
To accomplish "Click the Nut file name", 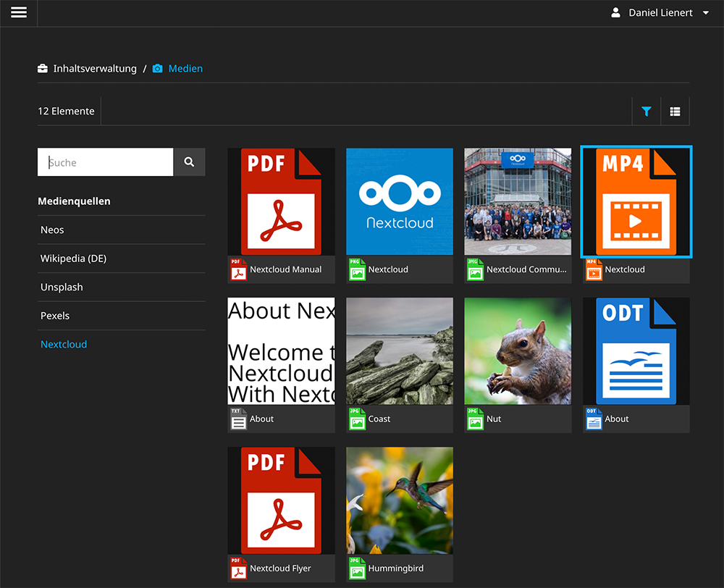I will (494, 419).
